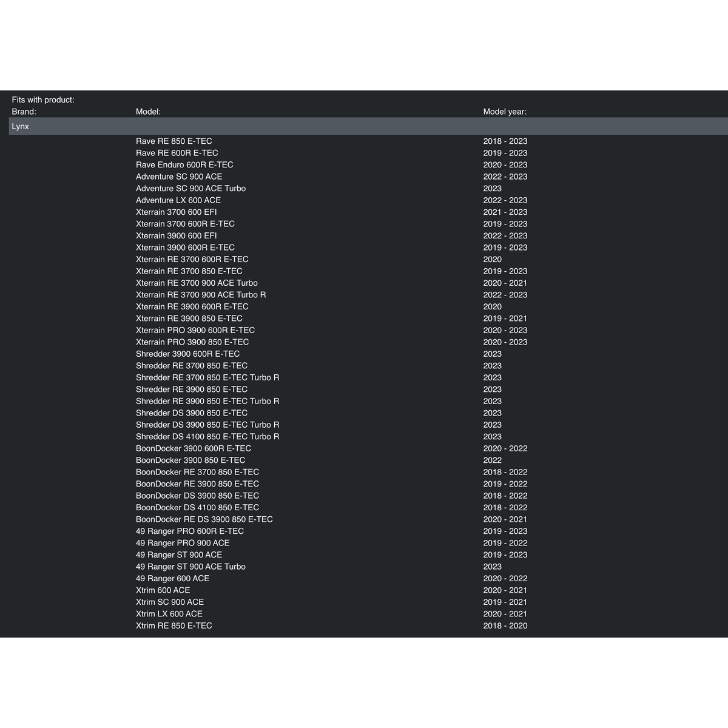Select model Shredder RE 3900 850 E-TEC
The width and height of the screenshot is (728, 728).
click(192, 389)
